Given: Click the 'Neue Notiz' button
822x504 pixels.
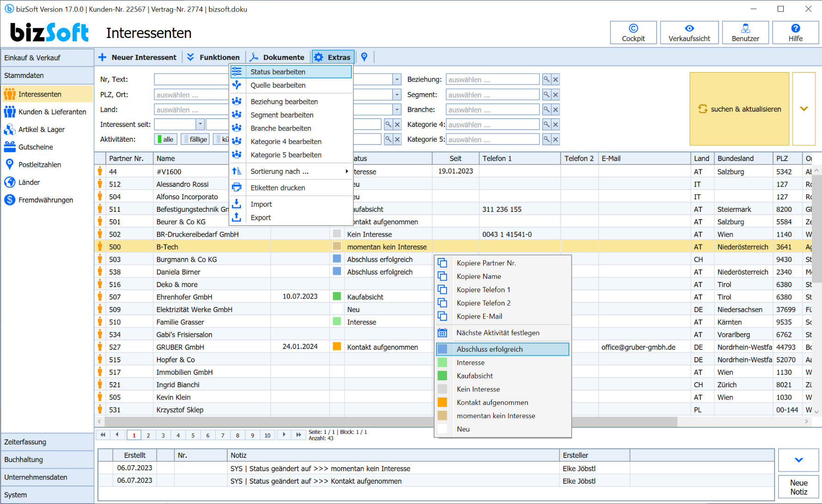Looking at the screenshot, I should click(x=798, y=487).
